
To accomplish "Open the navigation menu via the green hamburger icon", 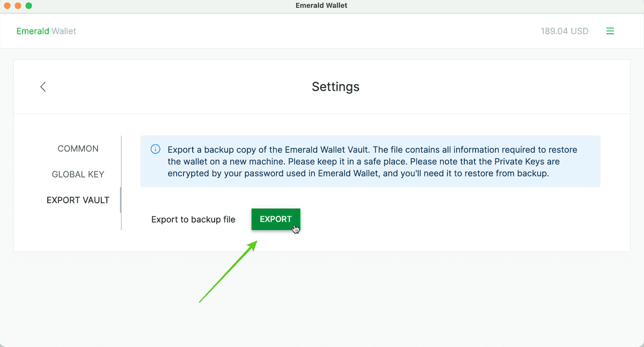I will click(610, 31).
